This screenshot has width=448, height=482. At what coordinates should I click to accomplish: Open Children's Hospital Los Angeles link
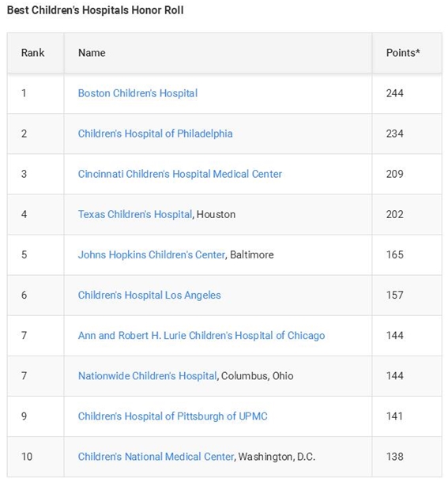pyautogui.click(x=149, y=295)
